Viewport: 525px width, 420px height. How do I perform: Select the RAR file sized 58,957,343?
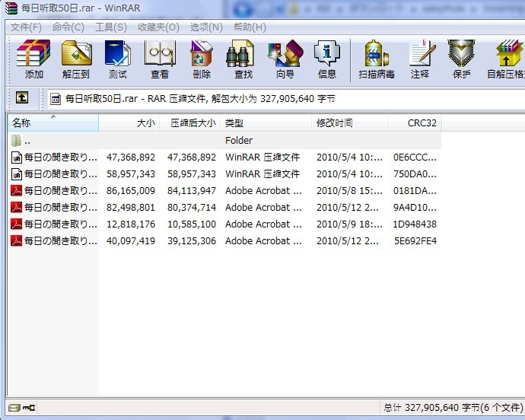(224, 173)
